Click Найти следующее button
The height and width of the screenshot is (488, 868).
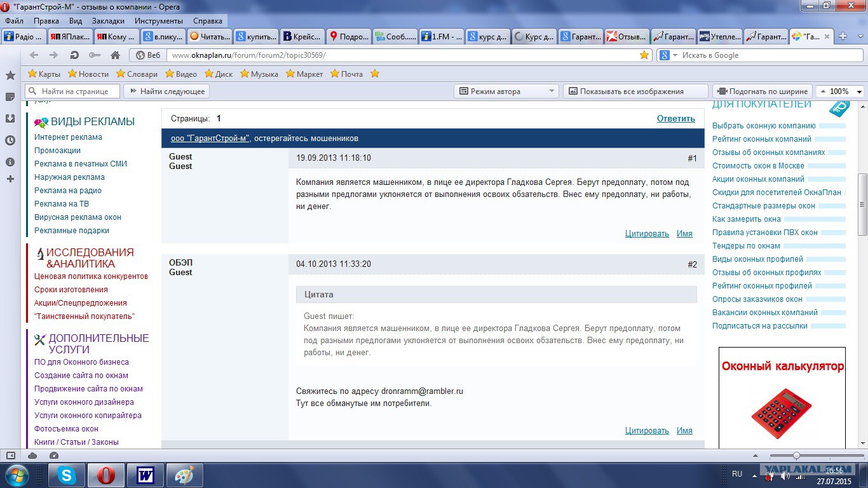coord(166,91)
